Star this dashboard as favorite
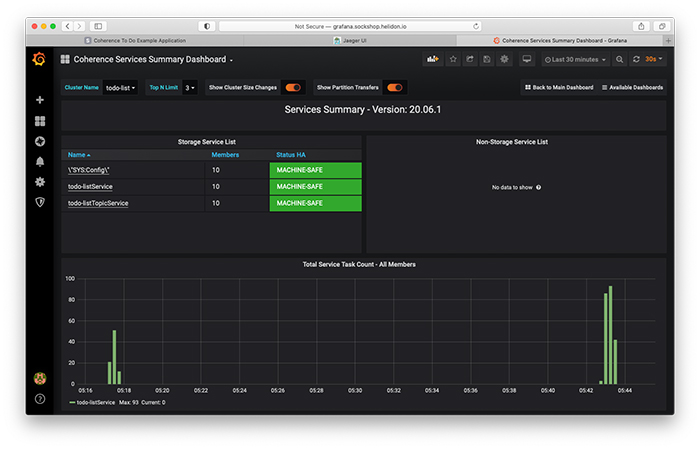This screenshot has height=449, width=700. click(453, 59)
